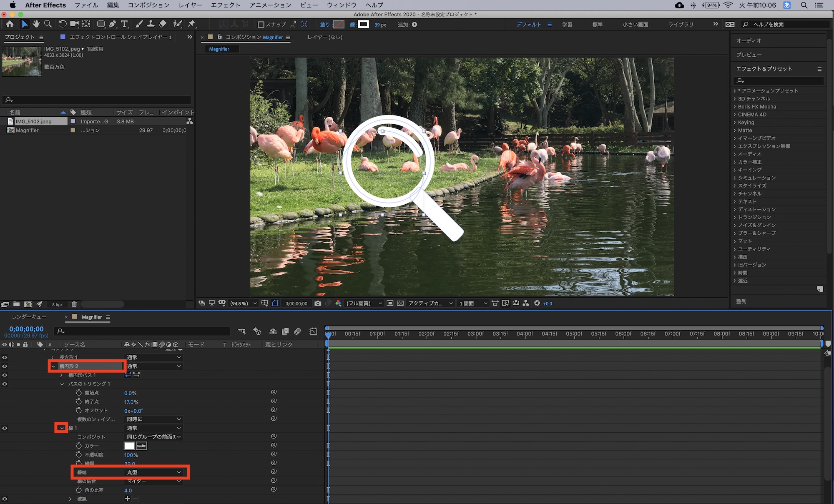This screenshot has width=834, height=504.
Task: Expand the 破線 property
Action: pyautogui.click(x=70, y=499)
